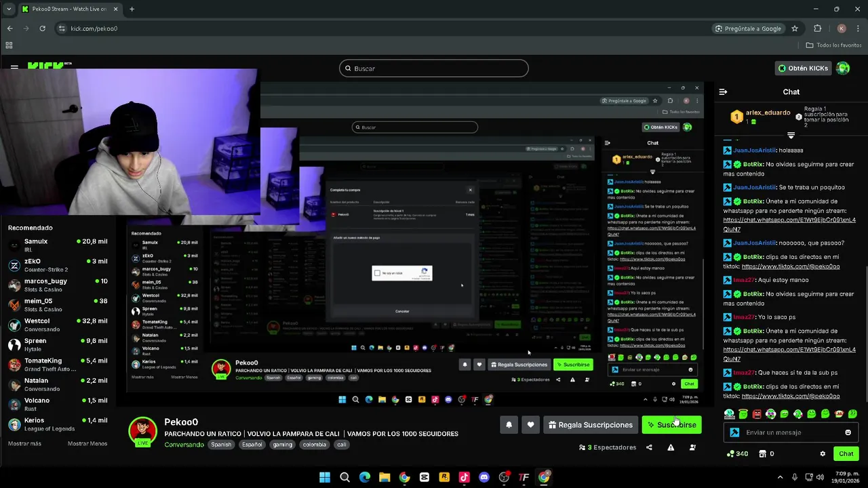Click the Español tag
Screen dimensions: 868x488
pyautogui.click(x=252, y=445)
